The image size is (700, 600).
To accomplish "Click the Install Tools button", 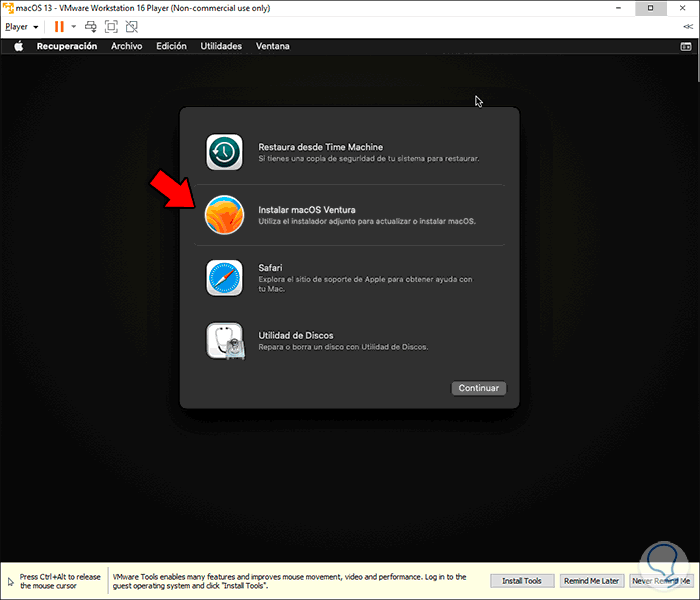I will coord(522,581).
